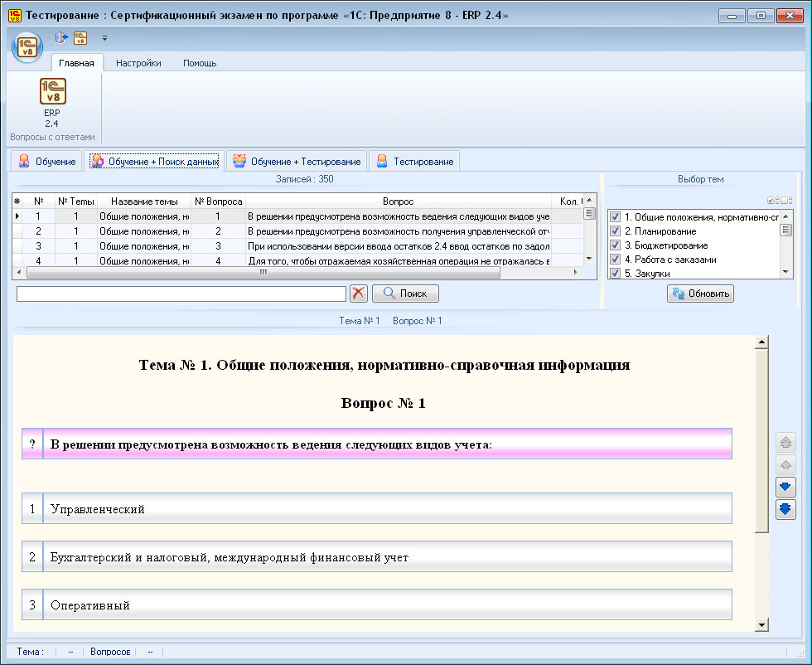
Task: Click the Поиск search button
Action: coord(405,294)
